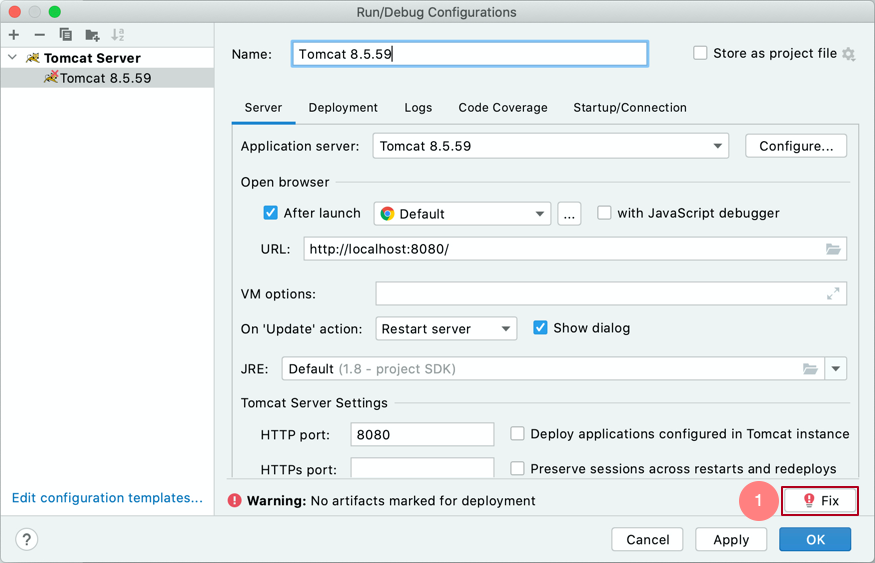Screen dimensions: 875x563
Task: Open the Code Coverage tab
Action: tap(503, 108)
